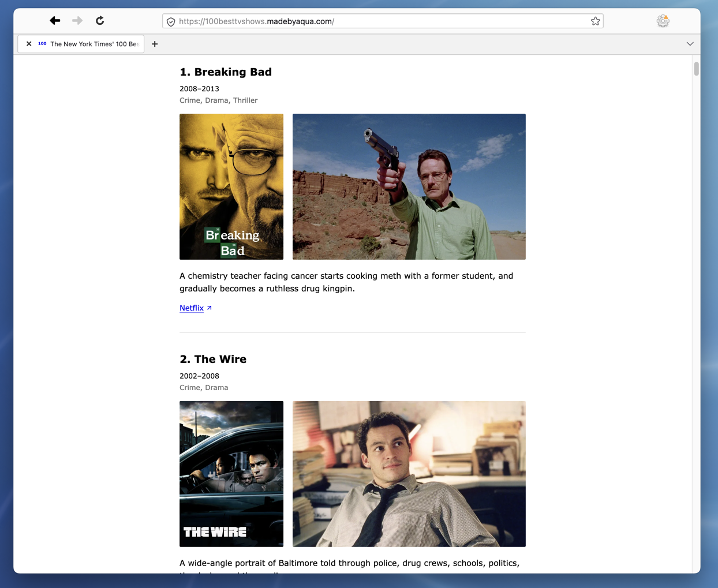
Task: Click the 100 favicon on the tab
Action: [42, 44]
